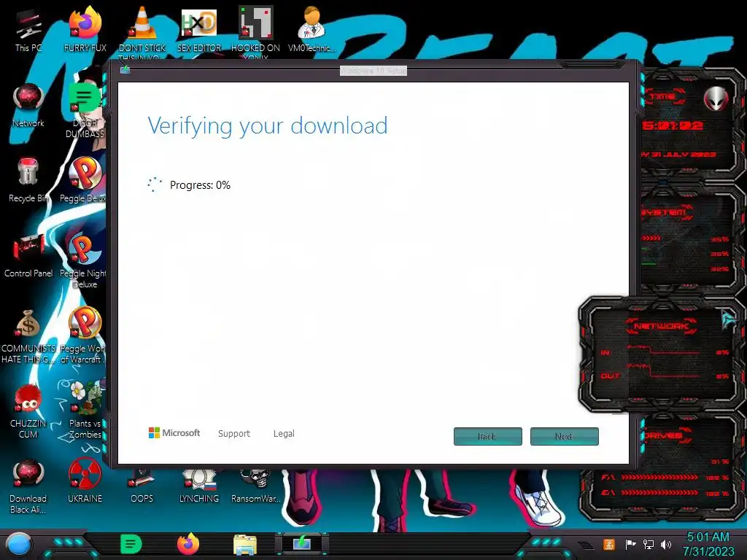The width and height of the screenshot is (747, 560).
Task: Click the Network gadget header label
Action: (661, 326)
